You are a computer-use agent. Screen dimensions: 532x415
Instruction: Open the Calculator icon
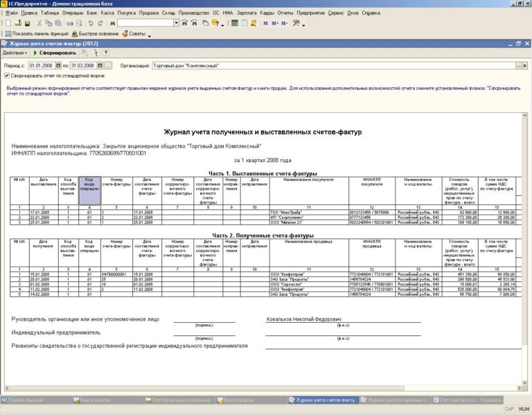234,23
